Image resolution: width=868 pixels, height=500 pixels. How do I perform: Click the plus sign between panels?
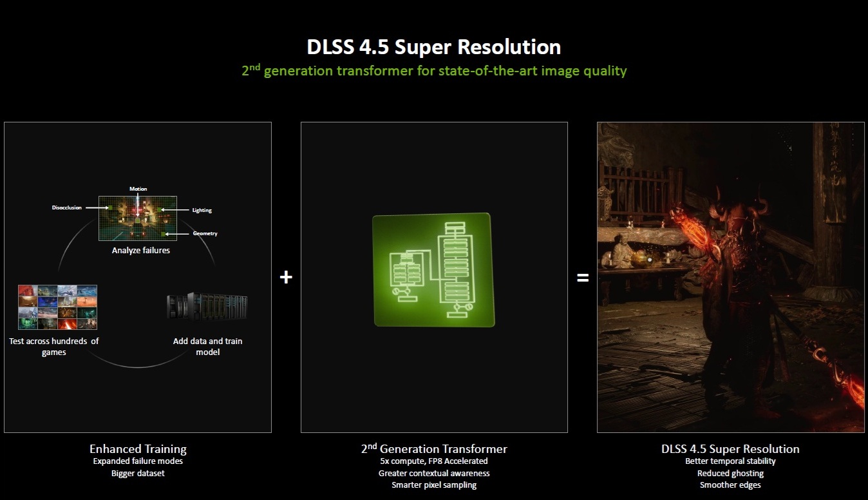pyautogui.click(x=286, y=277)
